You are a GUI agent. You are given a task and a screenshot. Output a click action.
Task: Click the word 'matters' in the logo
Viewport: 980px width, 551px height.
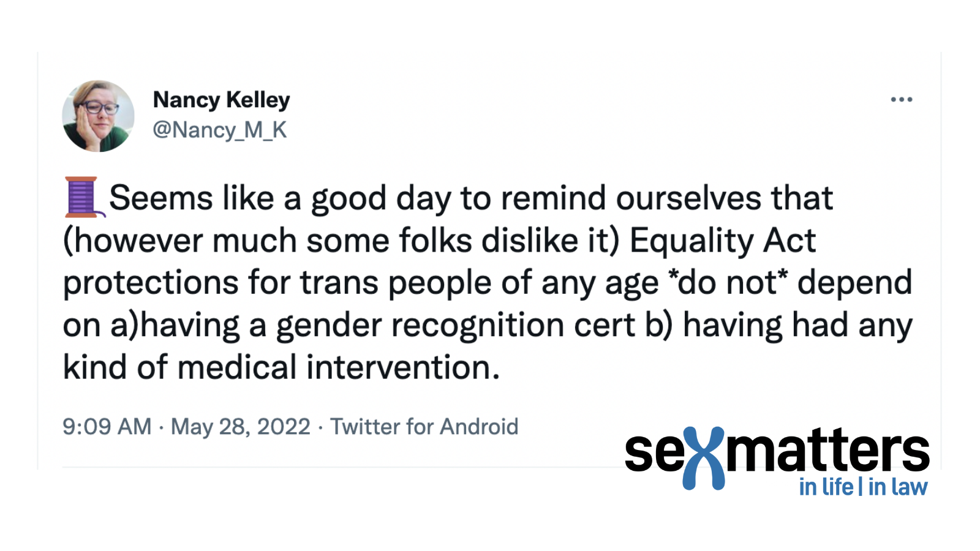(827, 451)
